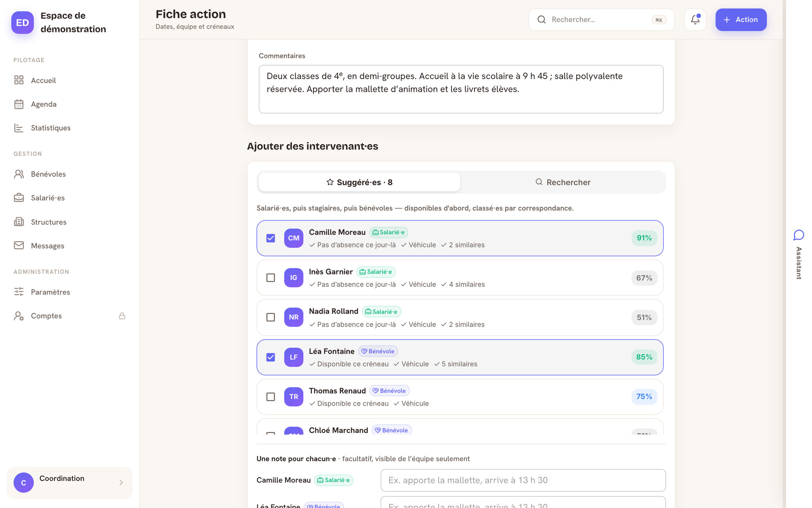This screenshot has height=508, width=812.
Task: Click the Messages envelope icon
Action: (19, 245)
